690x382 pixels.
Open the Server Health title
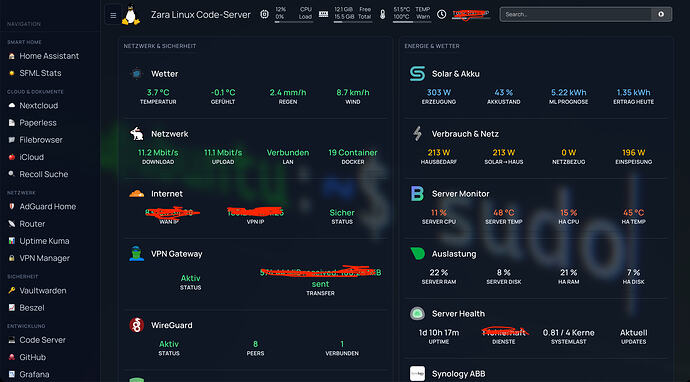coord(458,314)
